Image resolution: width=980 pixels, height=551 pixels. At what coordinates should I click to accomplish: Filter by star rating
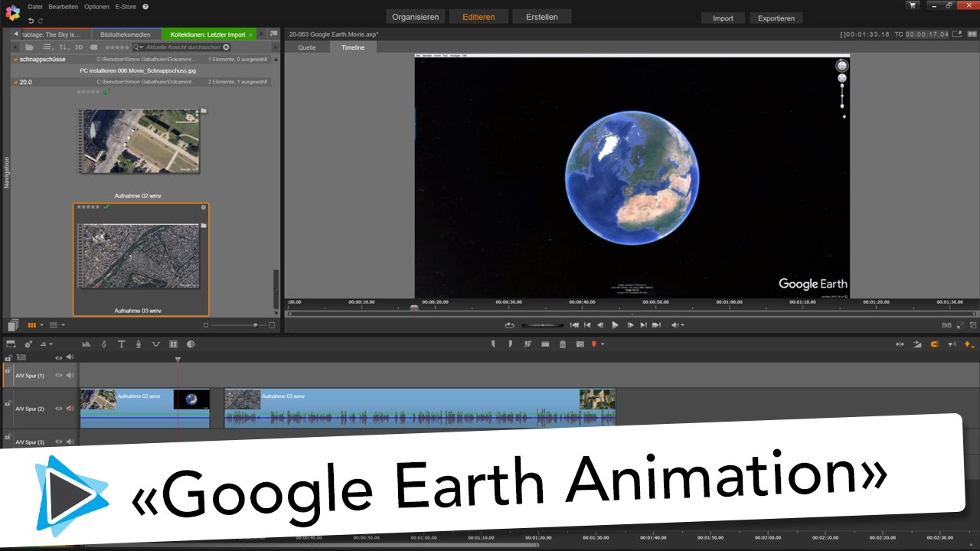pos(116,47)
